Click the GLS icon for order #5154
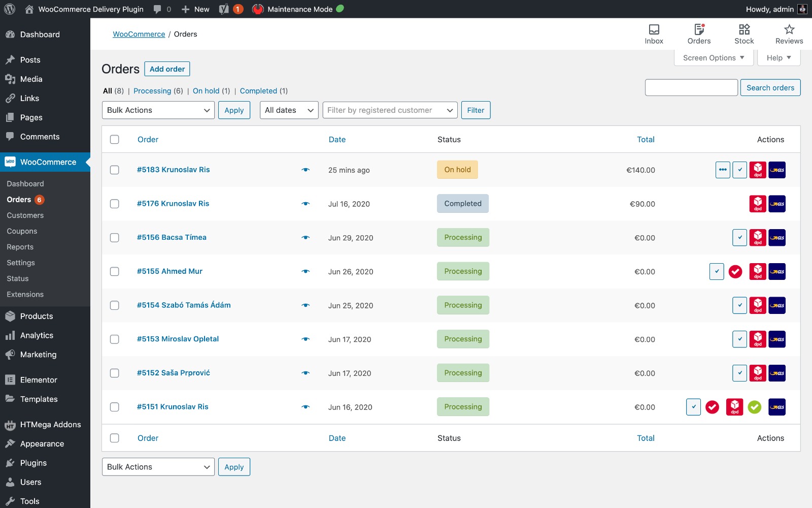The image size is (812, 508). click(777, 305)
